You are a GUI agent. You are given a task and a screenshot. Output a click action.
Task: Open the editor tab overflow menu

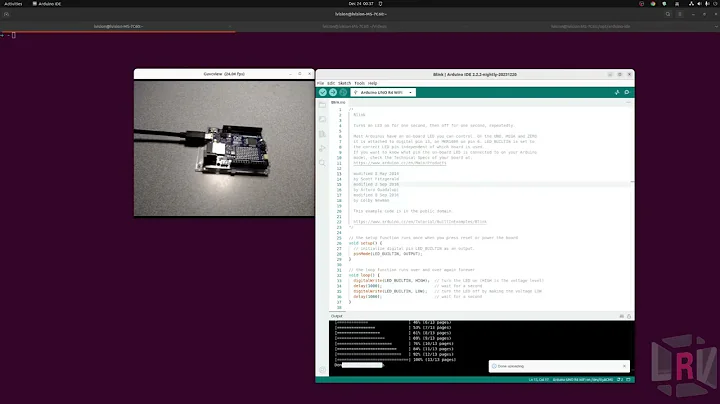point(628,102)
